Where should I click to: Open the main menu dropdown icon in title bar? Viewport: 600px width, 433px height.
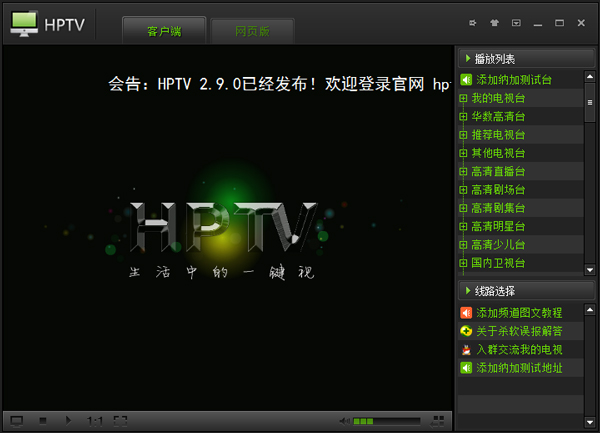tap(516, 23)
